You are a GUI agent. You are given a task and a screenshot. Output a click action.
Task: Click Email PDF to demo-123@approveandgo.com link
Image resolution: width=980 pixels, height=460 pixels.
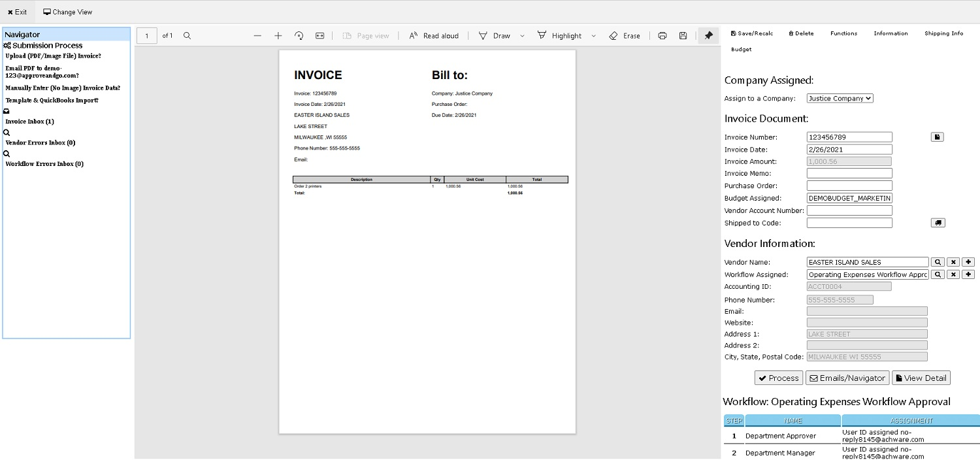(x=42, y=72)
